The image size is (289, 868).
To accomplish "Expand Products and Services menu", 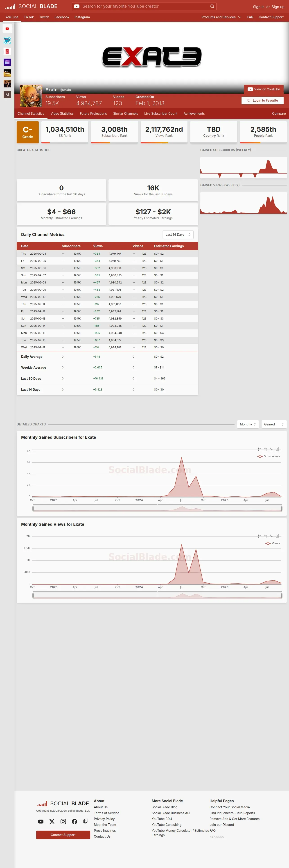I will (221, 17).
